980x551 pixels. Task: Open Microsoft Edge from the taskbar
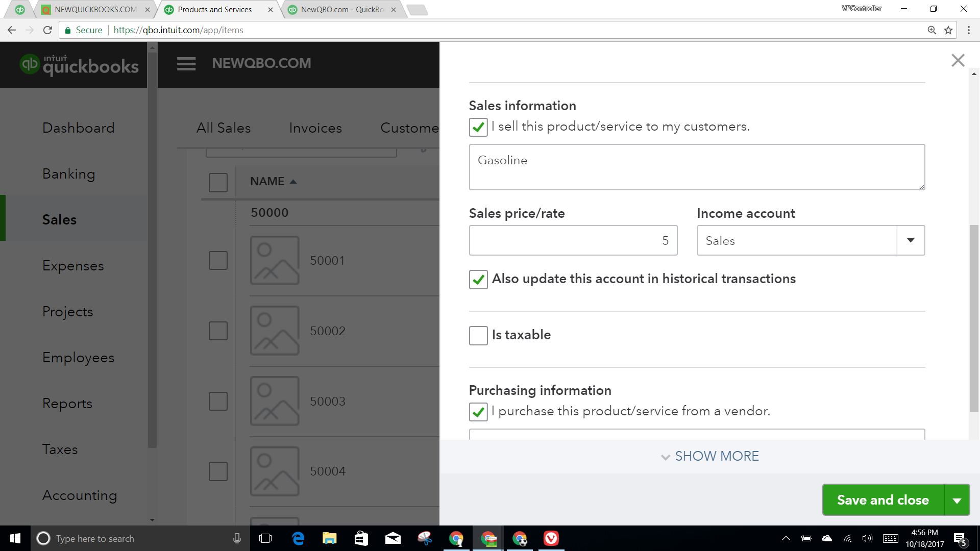[x=298, y=538]
